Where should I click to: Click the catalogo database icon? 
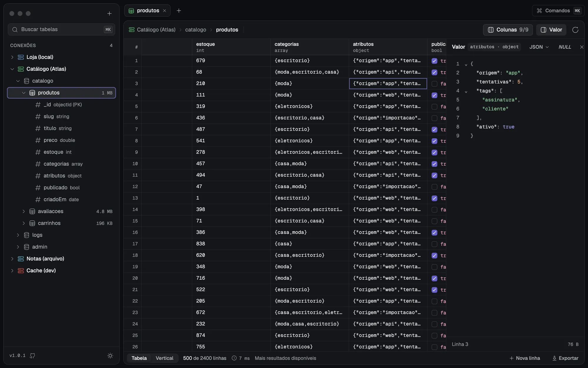(26, 81)
